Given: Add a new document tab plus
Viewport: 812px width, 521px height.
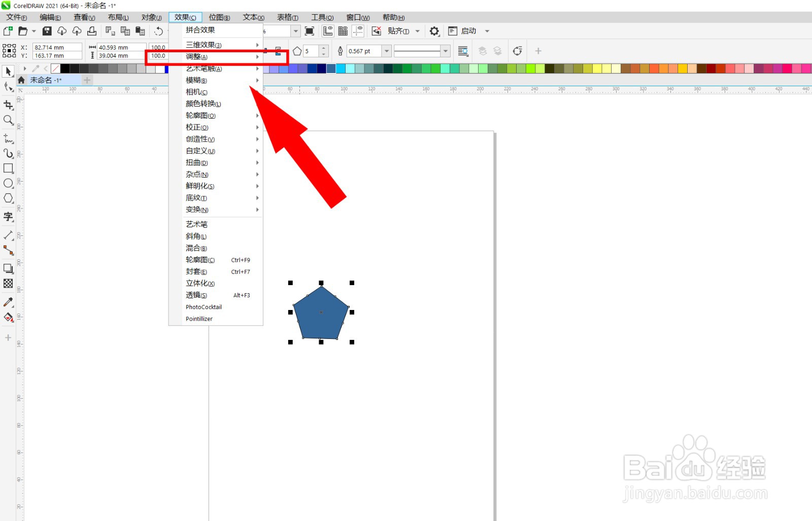Looking at the screenshot, I should pos(87,80).
